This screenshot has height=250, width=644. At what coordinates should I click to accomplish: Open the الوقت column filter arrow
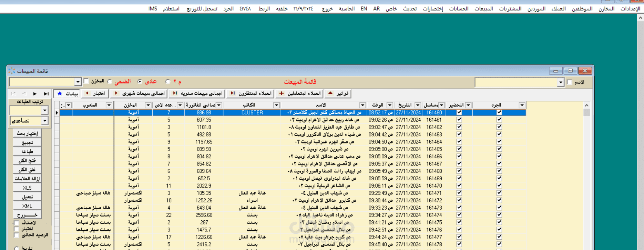coord(390,105)
